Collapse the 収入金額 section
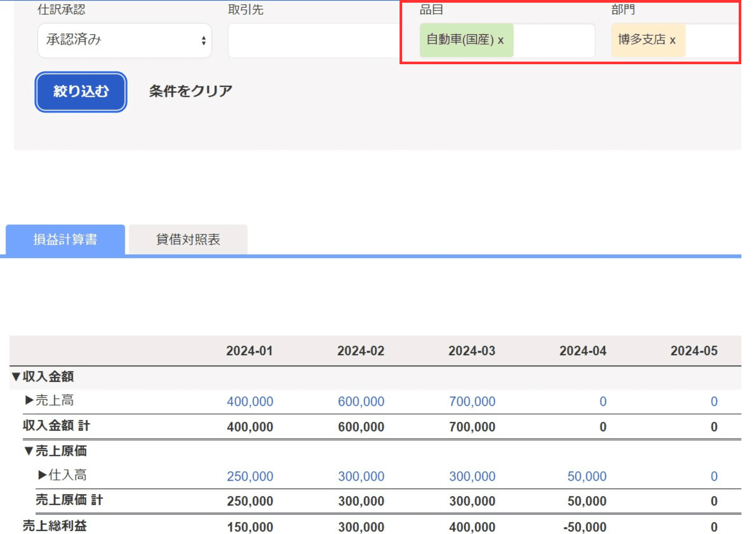The height and width of the screenshot is (534, 756). tap(16, 376)
